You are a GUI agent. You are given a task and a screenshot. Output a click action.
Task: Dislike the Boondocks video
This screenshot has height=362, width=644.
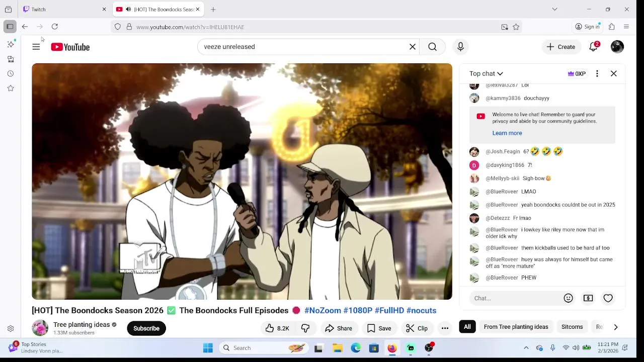pyautogui.click(x=305, y=328)
